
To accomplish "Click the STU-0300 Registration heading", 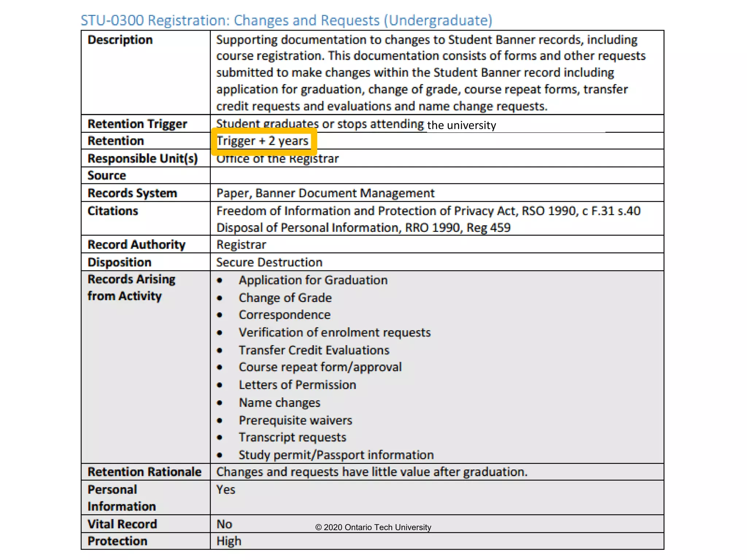I will [286, 20].
